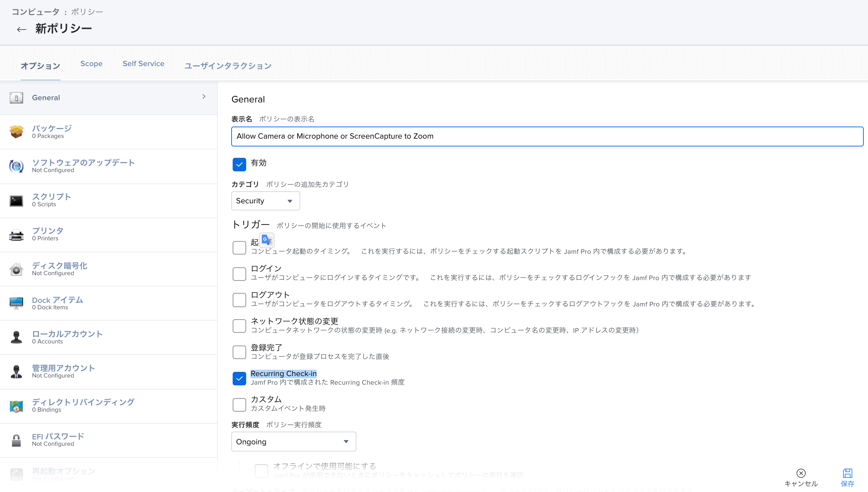Click the back arrow next to 新ポリシー
Viewport: 868px width, 492px height.
(21, 30)
